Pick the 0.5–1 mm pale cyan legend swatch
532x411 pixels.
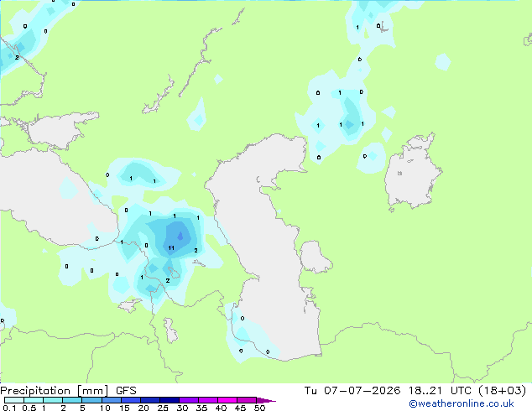[x=34, y=400]
